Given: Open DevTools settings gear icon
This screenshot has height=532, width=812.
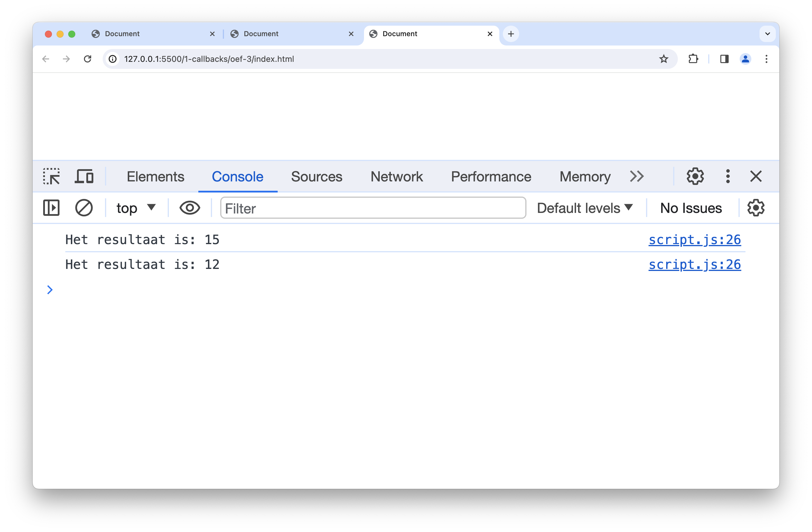Looking at the screenshot, I should point(695,176).
